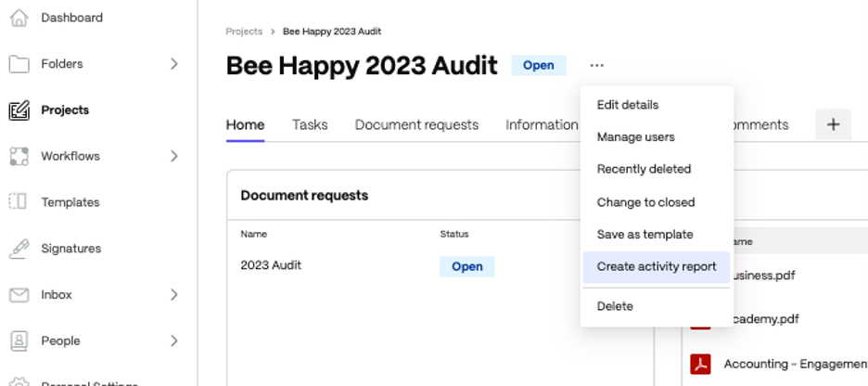Screen dimensions: 868x386
Task: Choose Change to closed option
Action: (x=657, y=202)
